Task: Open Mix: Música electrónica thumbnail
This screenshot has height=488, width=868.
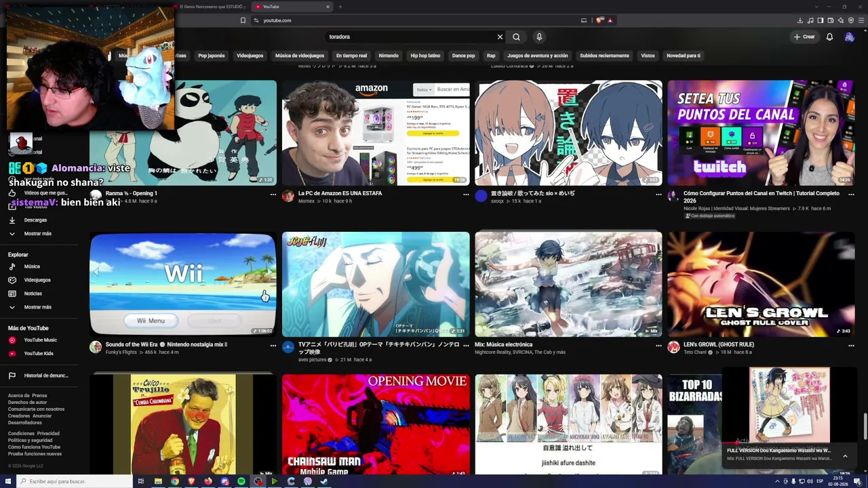Action: pos(568,284)
